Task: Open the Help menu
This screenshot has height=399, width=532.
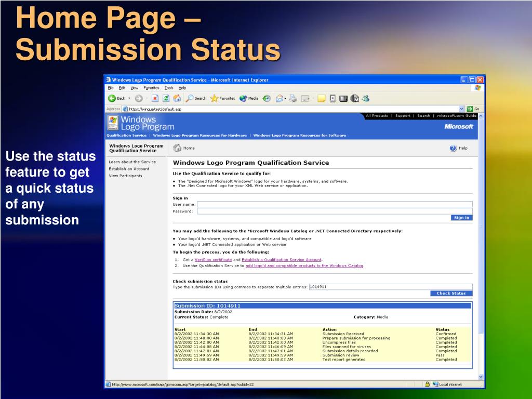Action: click(182, 88)
